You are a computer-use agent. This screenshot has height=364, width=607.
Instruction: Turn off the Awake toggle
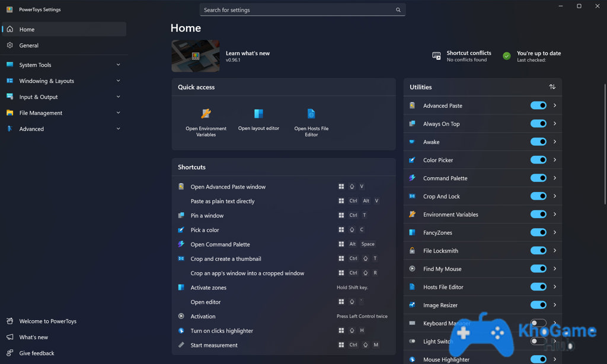(538, 142)
